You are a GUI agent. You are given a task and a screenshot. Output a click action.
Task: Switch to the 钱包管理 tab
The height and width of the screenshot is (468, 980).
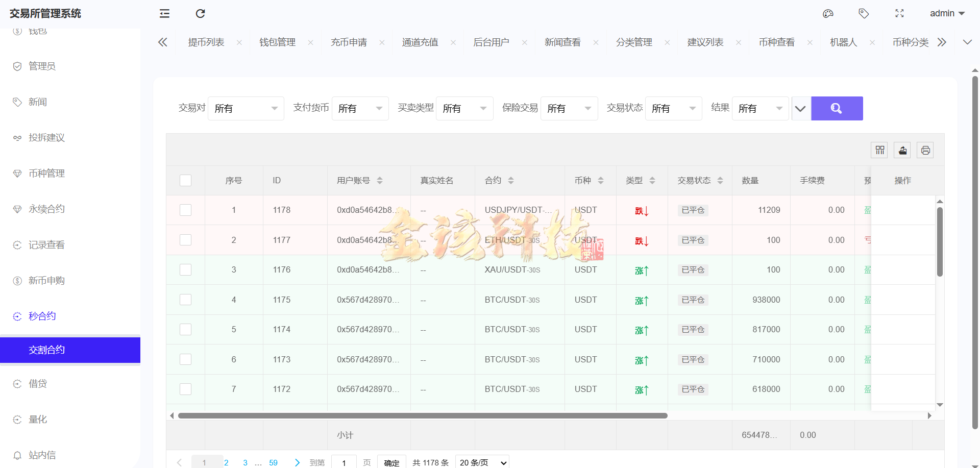pos(277,42)
